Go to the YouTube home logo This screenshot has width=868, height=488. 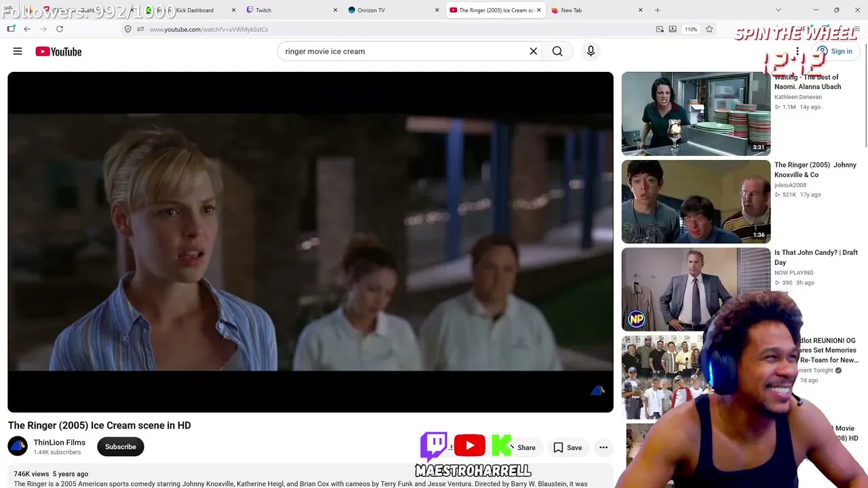point(58,52)
